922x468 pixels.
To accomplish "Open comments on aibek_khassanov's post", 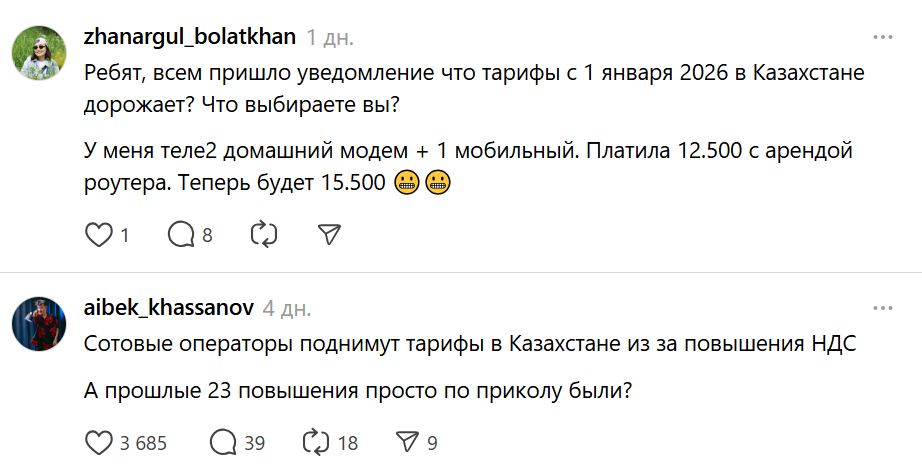I will click(x=222, y=443).
